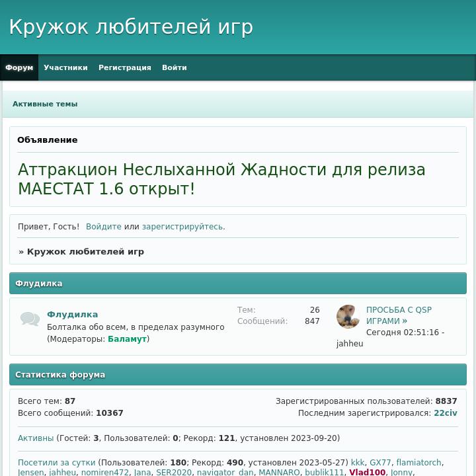Open moderator Баламут's profile
This screenshot has height=476, width=476.
pos(127,338)
